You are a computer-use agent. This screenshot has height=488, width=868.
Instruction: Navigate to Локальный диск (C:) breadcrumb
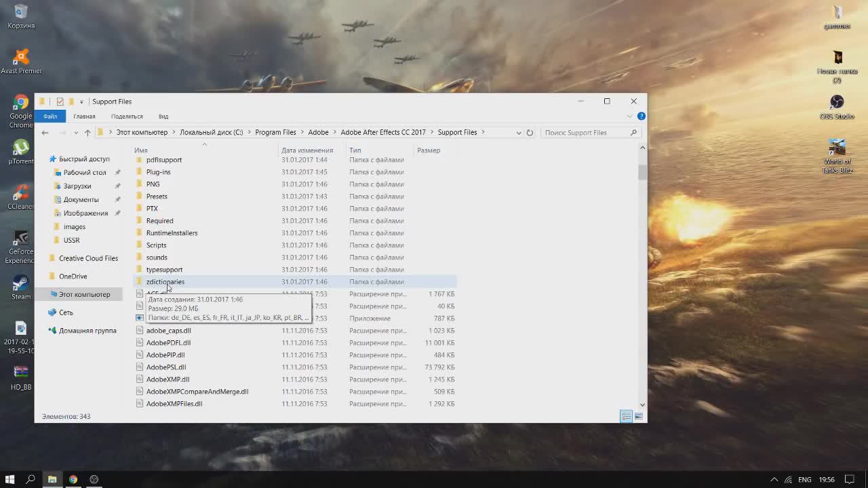[211, 132]
